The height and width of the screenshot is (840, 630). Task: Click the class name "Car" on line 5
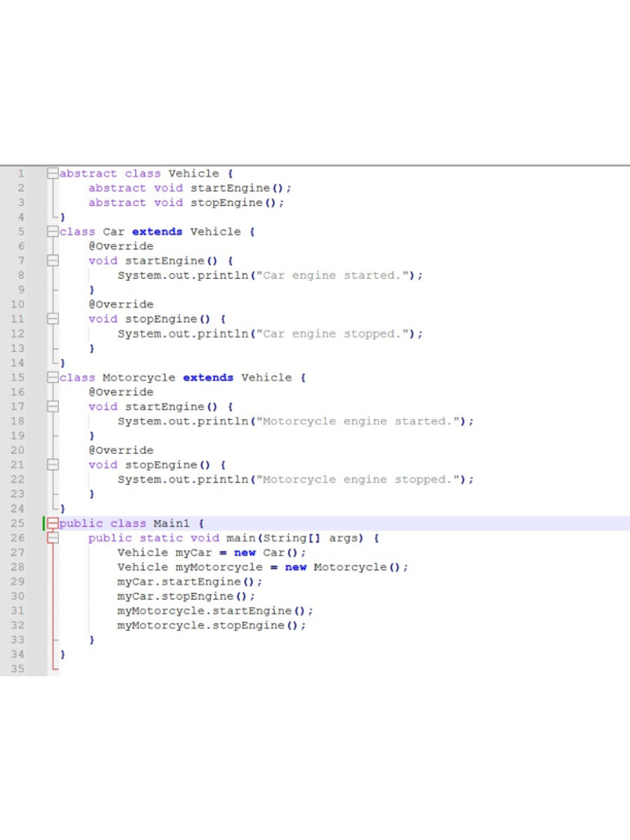pos(113,231)
